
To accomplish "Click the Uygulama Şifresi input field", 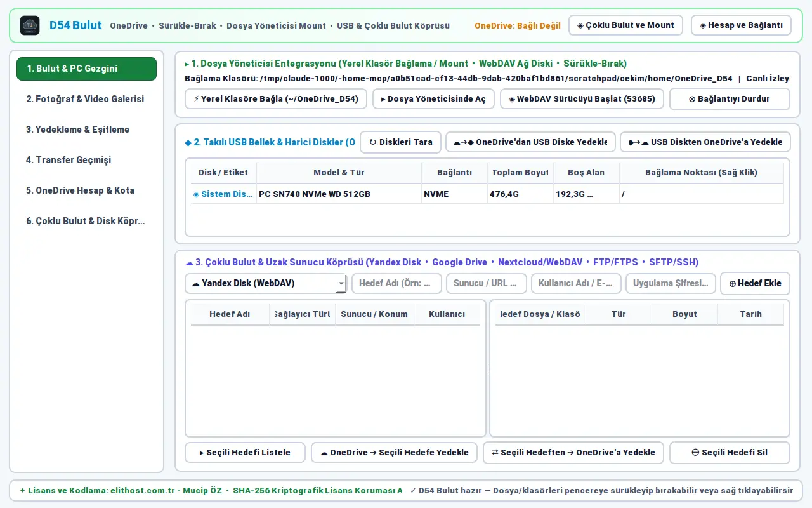I will pos(671,283).
